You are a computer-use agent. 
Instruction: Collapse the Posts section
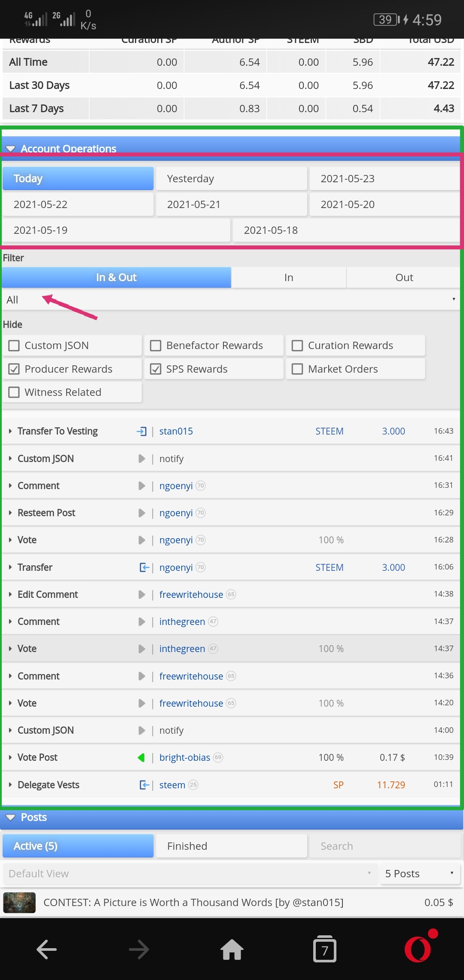tap(10, 817)
